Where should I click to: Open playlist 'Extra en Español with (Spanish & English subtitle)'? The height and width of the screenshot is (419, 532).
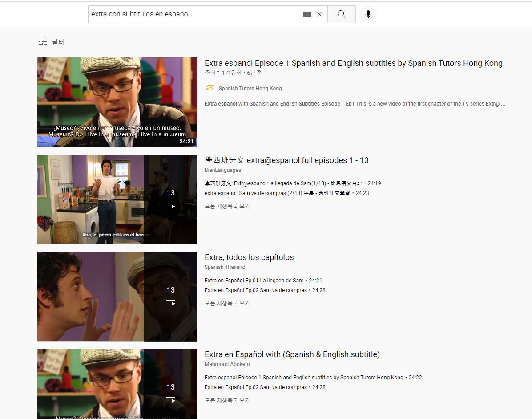[292, 354]
